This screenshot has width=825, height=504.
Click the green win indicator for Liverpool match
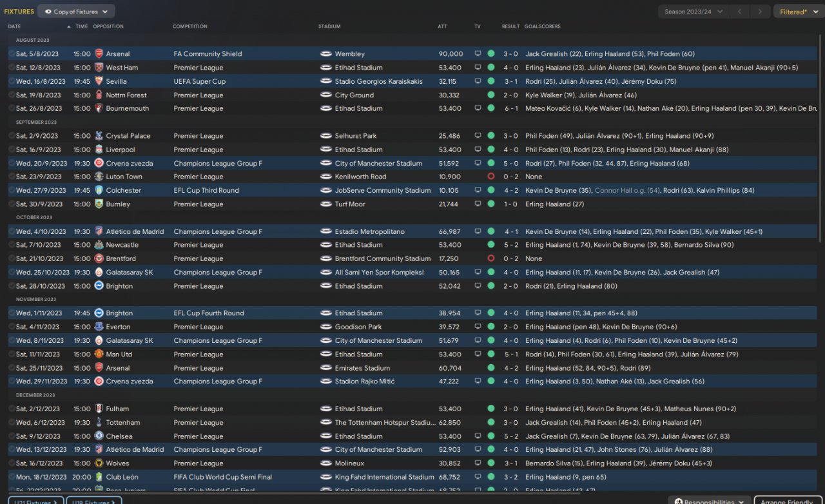click(x=491, y=150)
